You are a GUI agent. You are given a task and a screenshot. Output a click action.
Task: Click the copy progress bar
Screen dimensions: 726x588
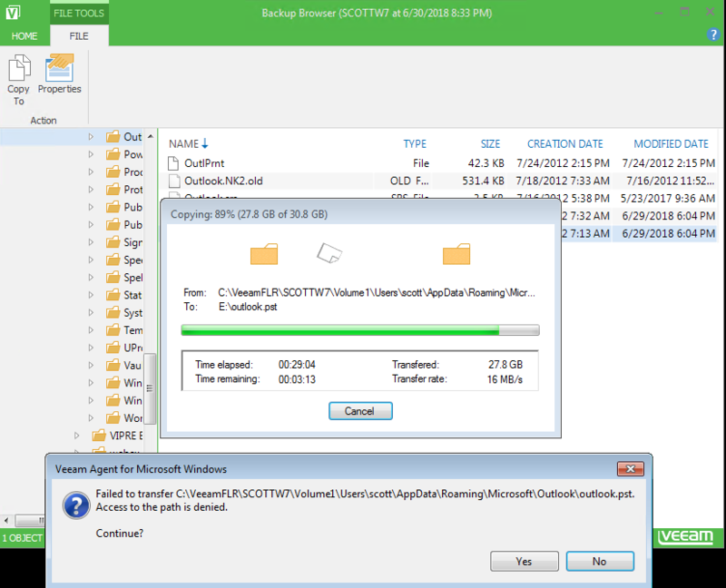pyautogui.click(x=359, y=330)
